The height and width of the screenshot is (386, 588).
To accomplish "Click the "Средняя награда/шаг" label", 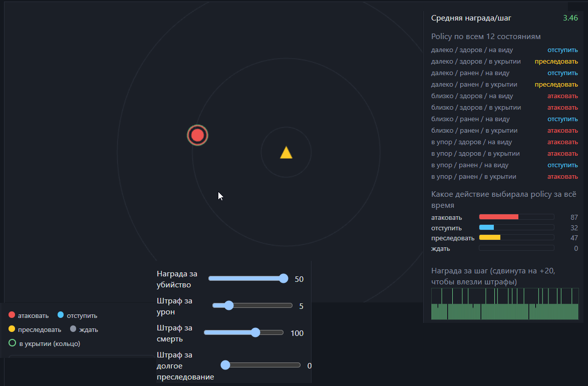I will pos(471,18).
